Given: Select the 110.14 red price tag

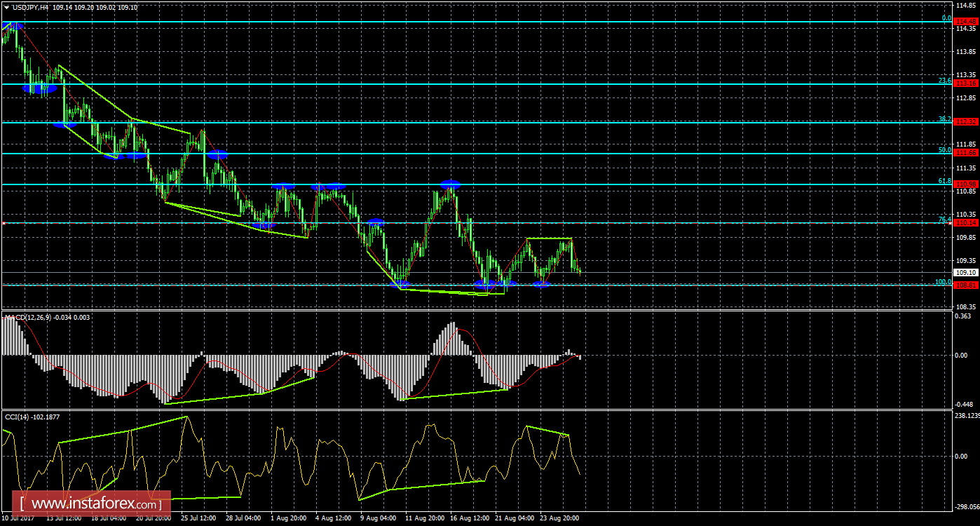Looking at the screenshot, I should point(967,223).
